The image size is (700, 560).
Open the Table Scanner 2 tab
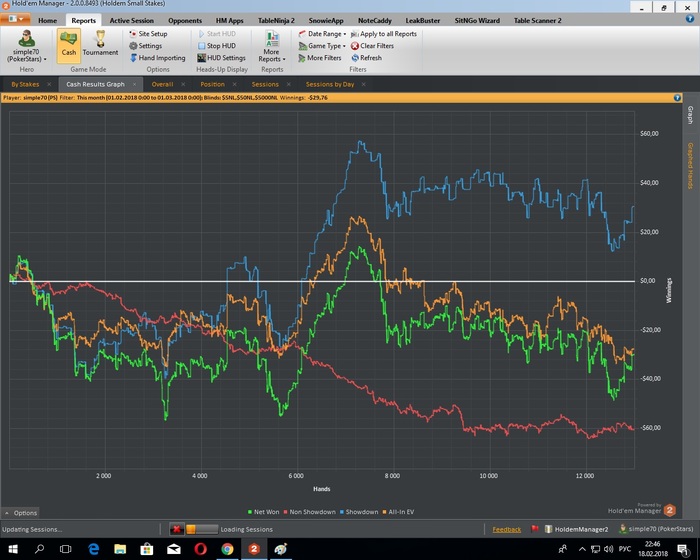click(x=538, y=20)
